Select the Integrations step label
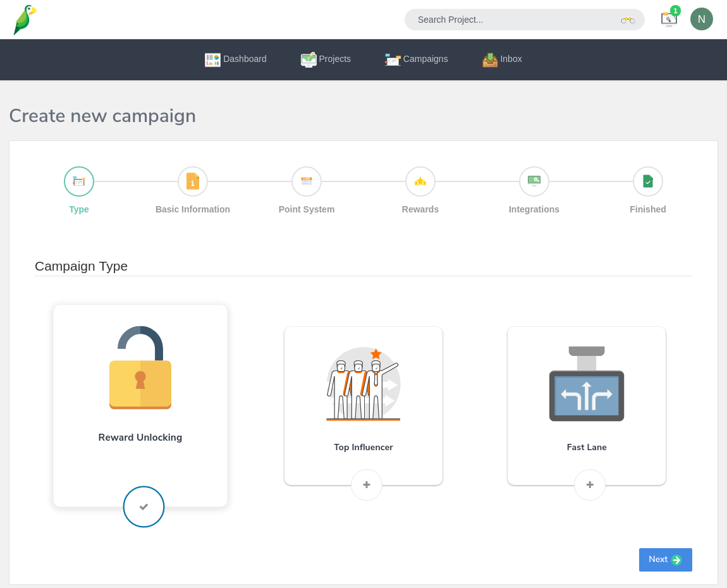 (534, 209)
